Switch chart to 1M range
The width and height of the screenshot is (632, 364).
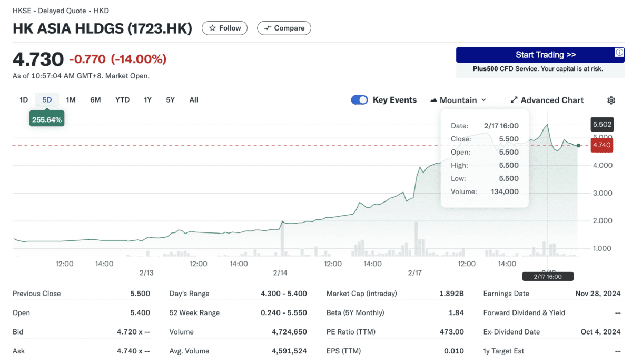tap(71, 100)
